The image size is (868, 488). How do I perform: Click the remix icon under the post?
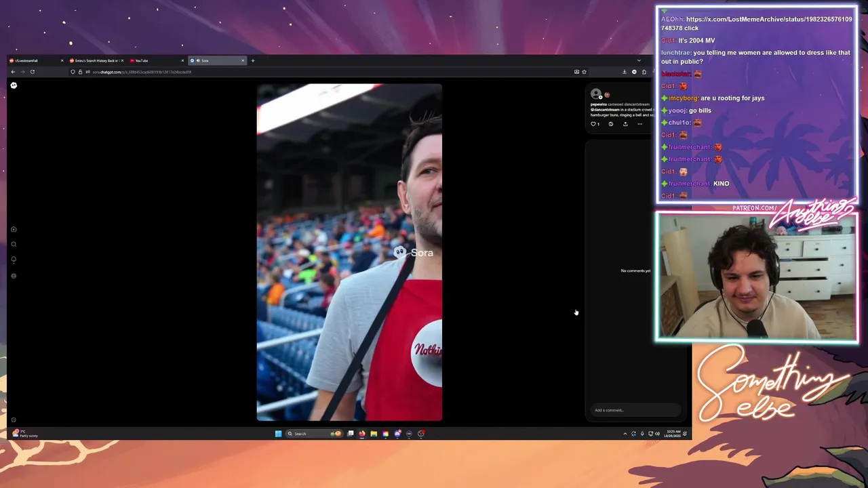click(x=611, y=124)
